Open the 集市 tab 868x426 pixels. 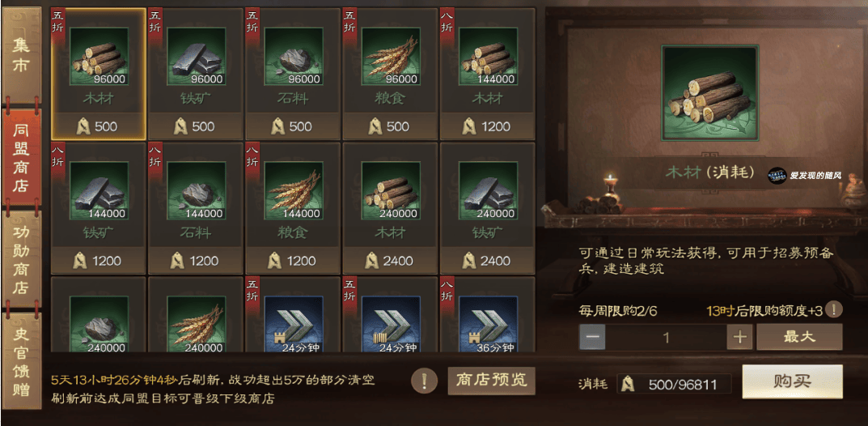(x=22, y=54)
